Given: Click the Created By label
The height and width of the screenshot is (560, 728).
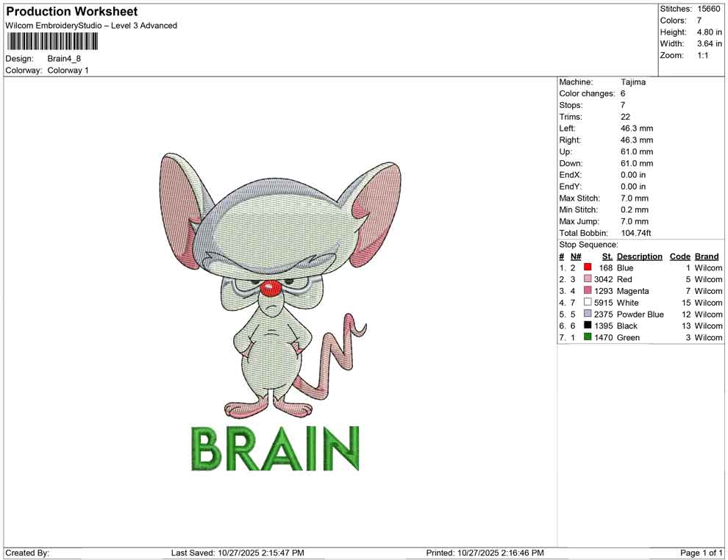Looking at the screenshot, I should [x=27, y=553].
